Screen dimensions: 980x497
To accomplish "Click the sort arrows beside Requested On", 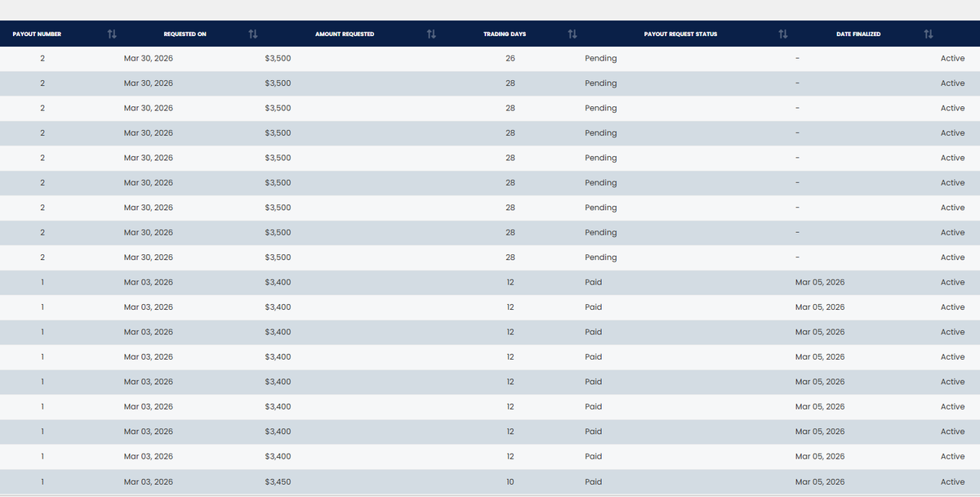I will [253, 34].
